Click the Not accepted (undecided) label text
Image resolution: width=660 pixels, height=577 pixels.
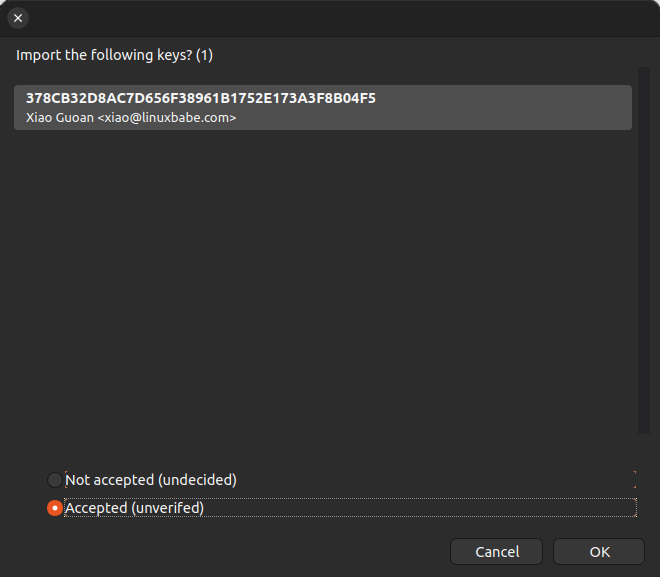coord(151,480)
